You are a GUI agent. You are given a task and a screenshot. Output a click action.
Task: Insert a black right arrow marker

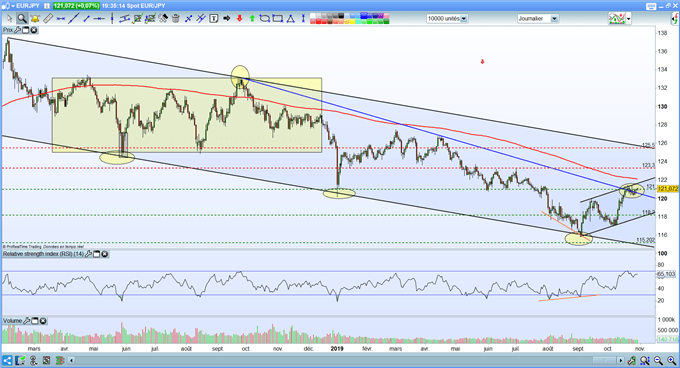[x=226, y=19]
